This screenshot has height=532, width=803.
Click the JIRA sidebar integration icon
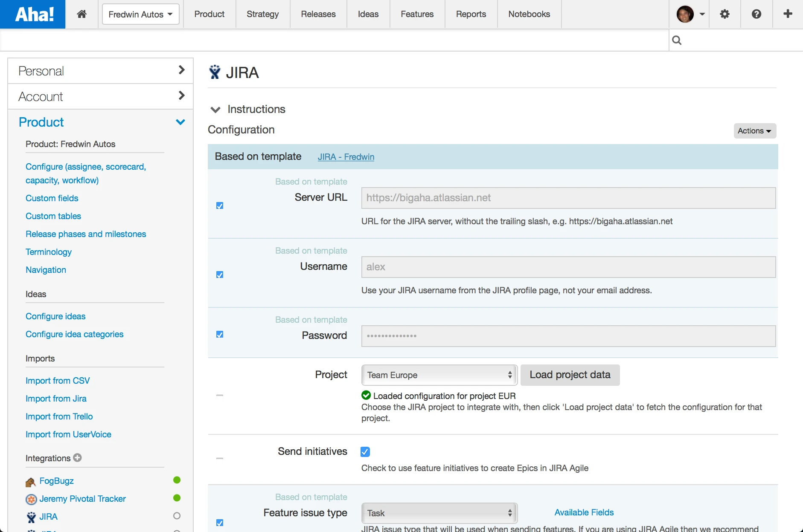(31, 517)
